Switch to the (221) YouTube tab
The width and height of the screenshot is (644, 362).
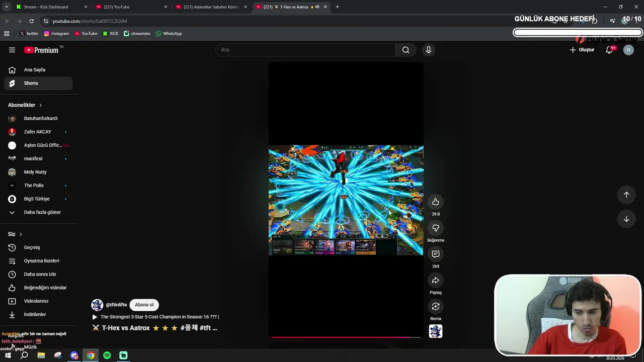pos(131,7)
